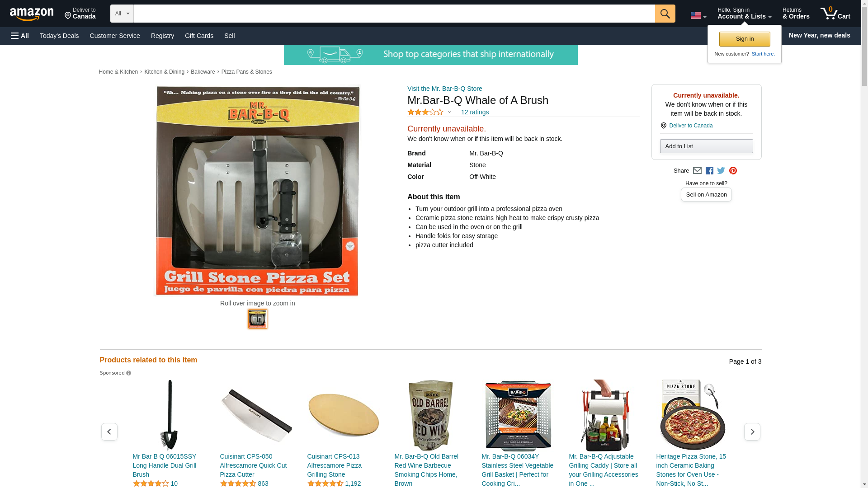The image size is (868, 488).
Task: Go to the Amazon logo homepage
Action: (x=32, y=14)
